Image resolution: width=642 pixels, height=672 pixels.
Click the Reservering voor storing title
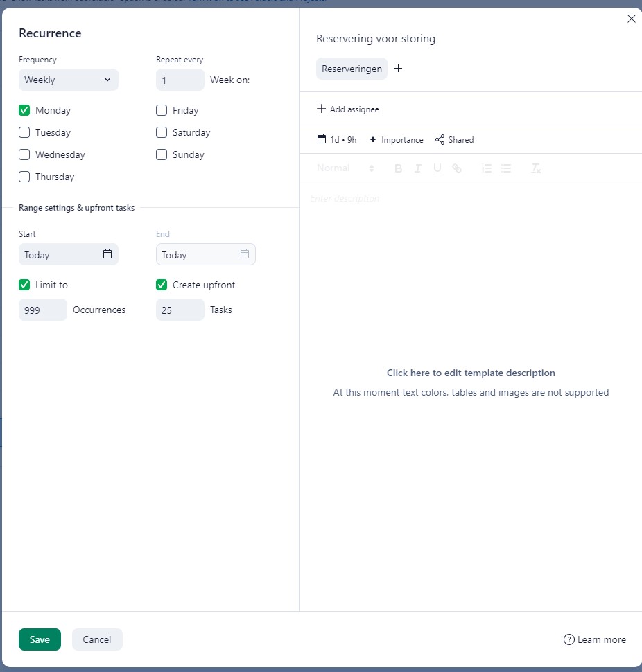376,39
